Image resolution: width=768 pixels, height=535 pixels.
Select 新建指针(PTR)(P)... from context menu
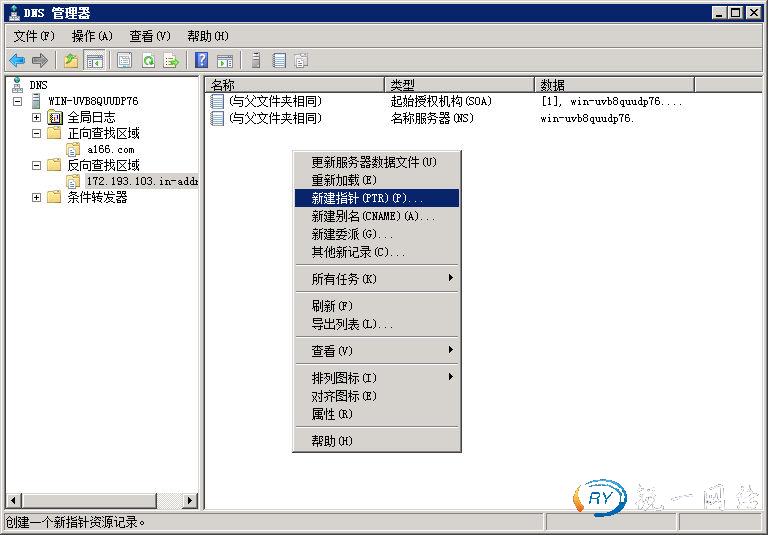pos(377,198)
